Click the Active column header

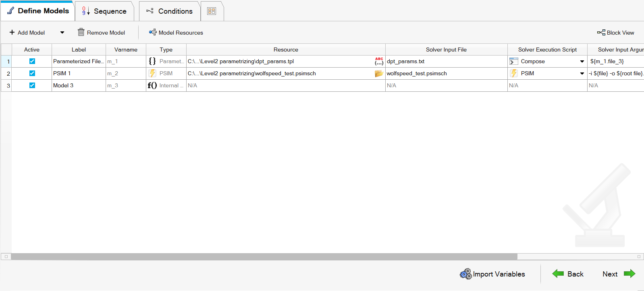[x=32, y=50]
